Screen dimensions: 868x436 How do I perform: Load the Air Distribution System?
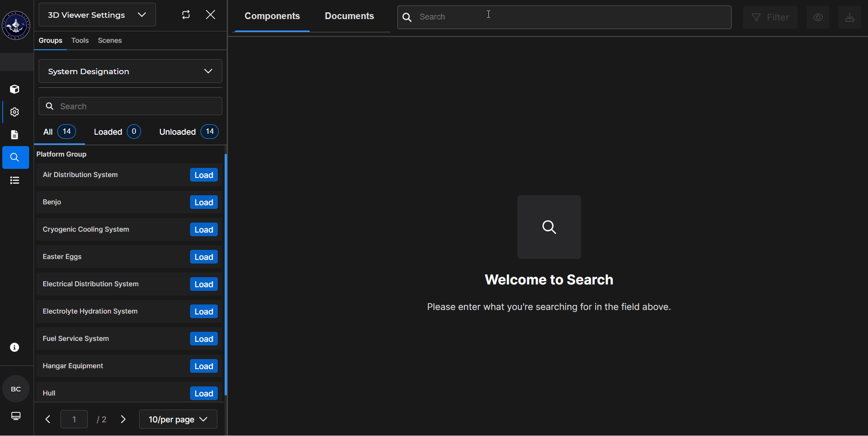pyautogui.click(x=204, y=175)
